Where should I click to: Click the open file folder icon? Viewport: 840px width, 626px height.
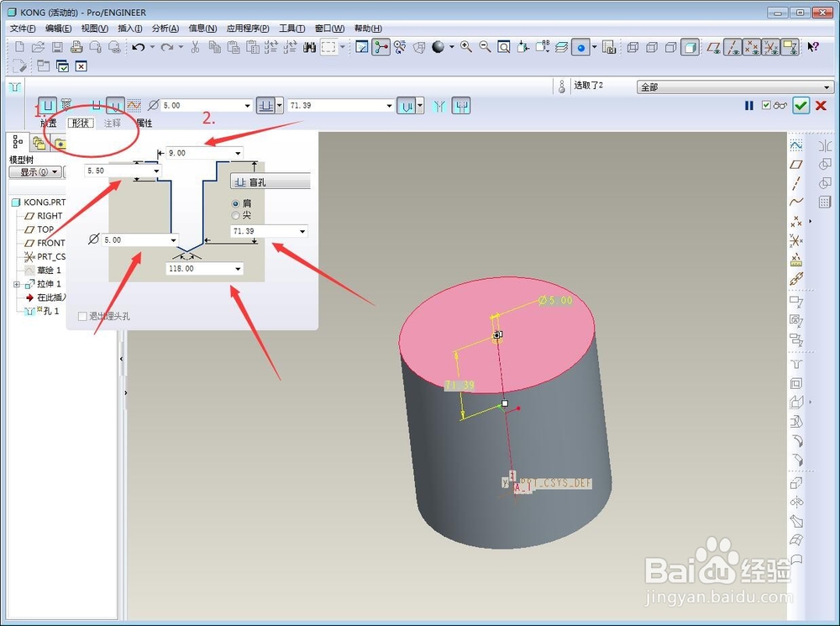(38, 47)
